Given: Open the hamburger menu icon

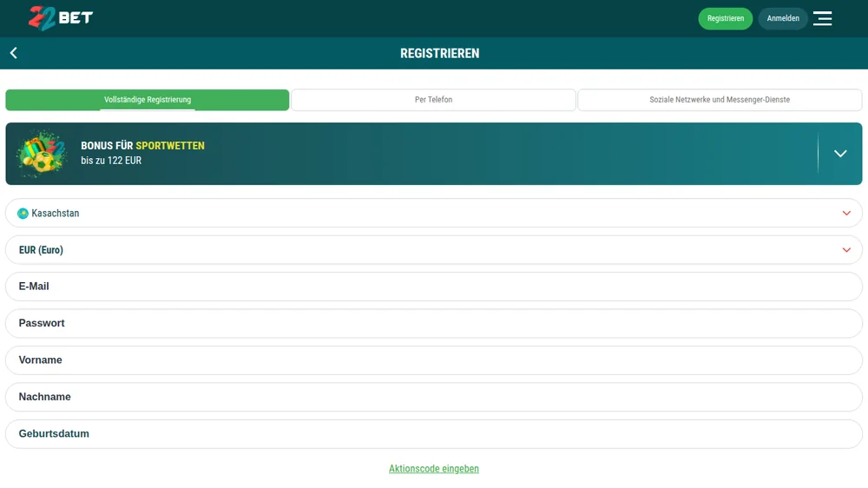Looking at the screenshot, I should coord(822,18).
